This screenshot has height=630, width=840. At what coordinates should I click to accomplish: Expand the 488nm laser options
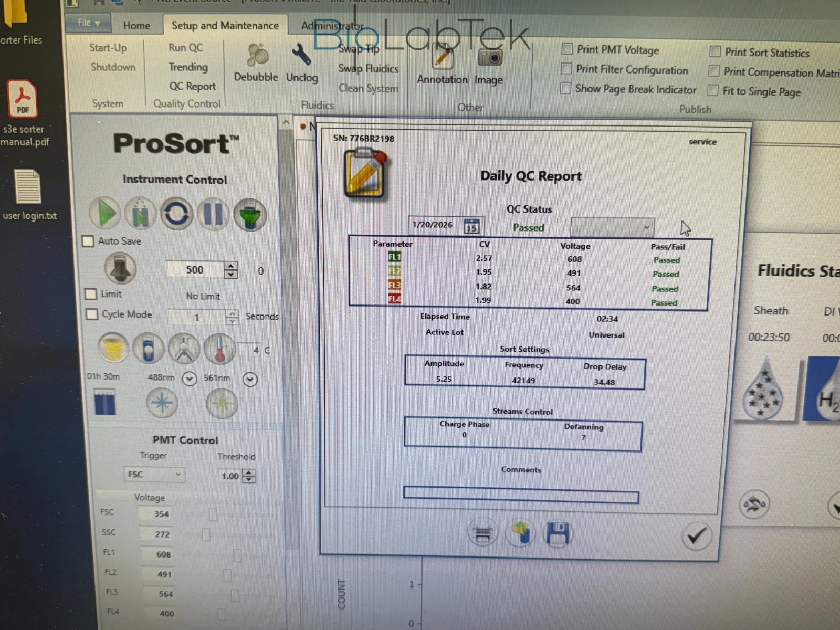click(x=189, y=379)
